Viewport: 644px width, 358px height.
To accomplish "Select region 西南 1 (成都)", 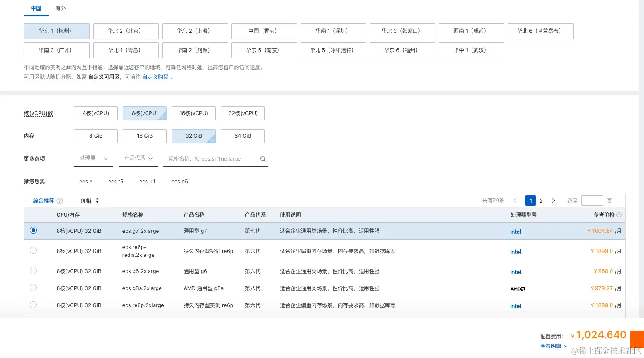I will point(472,31).
